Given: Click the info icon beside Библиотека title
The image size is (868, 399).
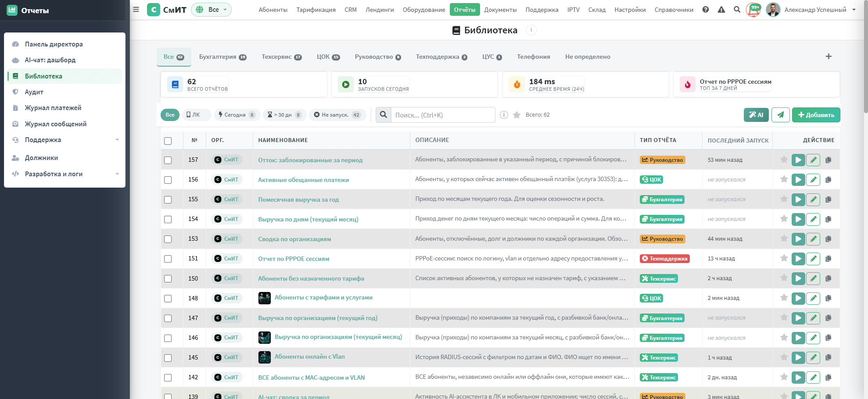Looking at the screenshot, I should coord(531,30).
